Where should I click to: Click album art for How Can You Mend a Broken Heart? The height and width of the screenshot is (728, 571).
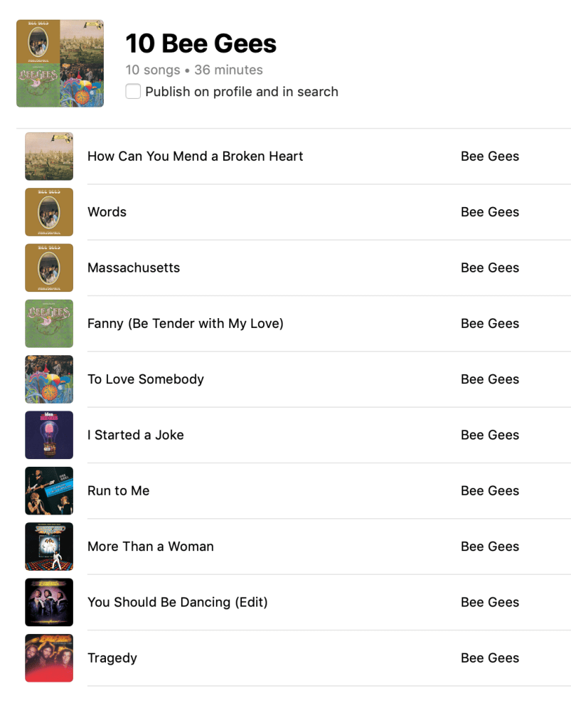point(49,157)
